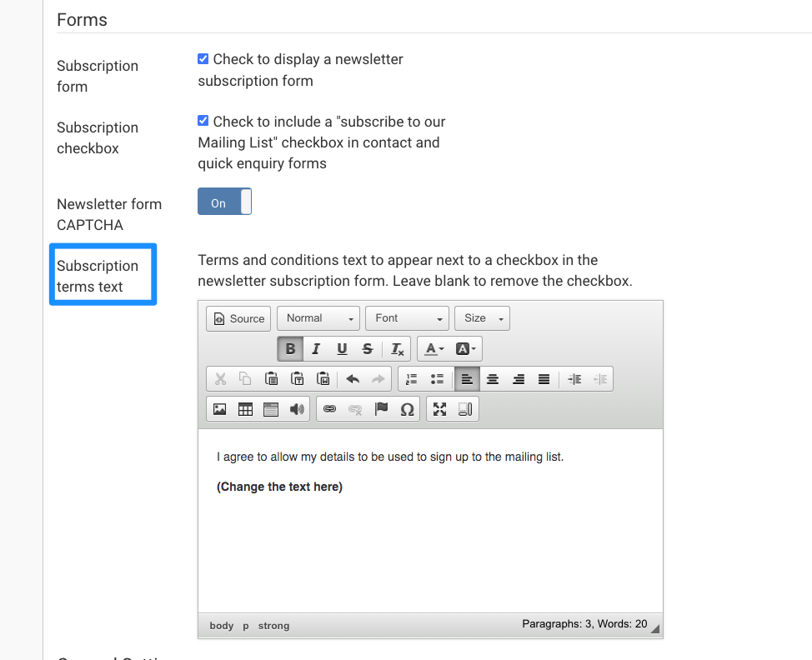Viewport: 812px width, 660px height.
Task: Uncheck the Mailing List subscription checkbox
Action: pos(203,121)
